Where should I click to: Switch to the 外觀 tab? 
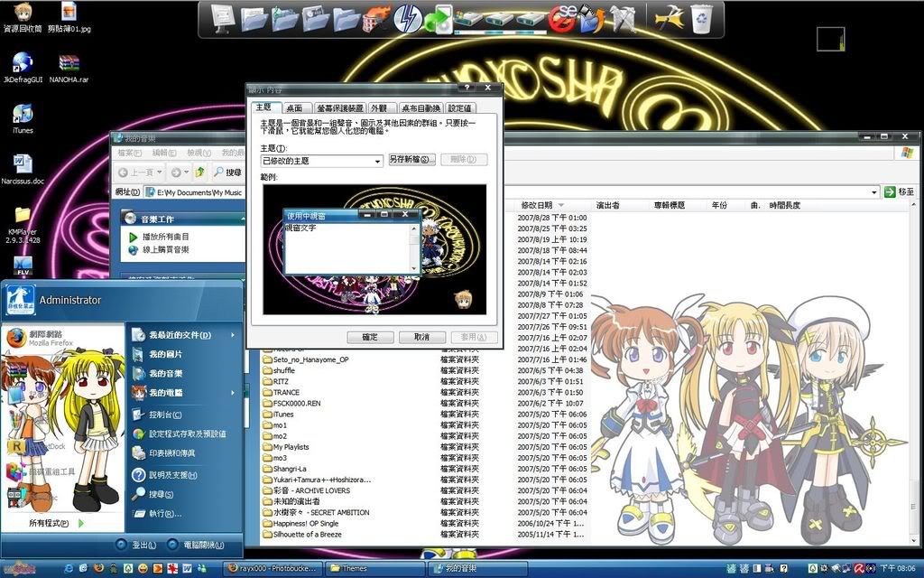tap(380, 108)
